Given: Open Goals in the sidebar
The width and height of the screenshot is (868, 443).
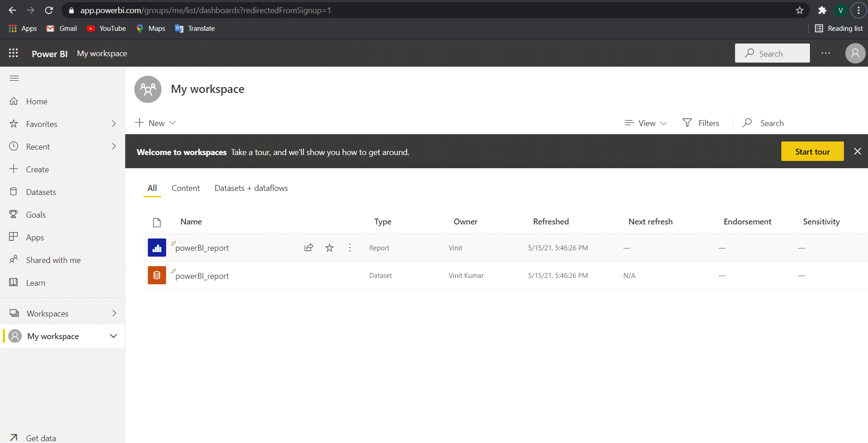Looking at the screenshot, I should point(35,215).
